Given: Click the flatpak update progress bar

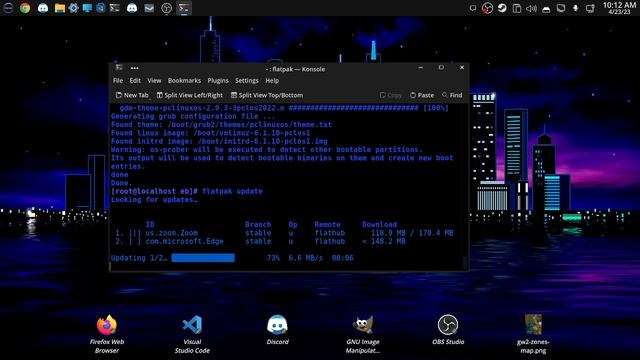Looking at the screenshot, I should (x=203, y=258).
